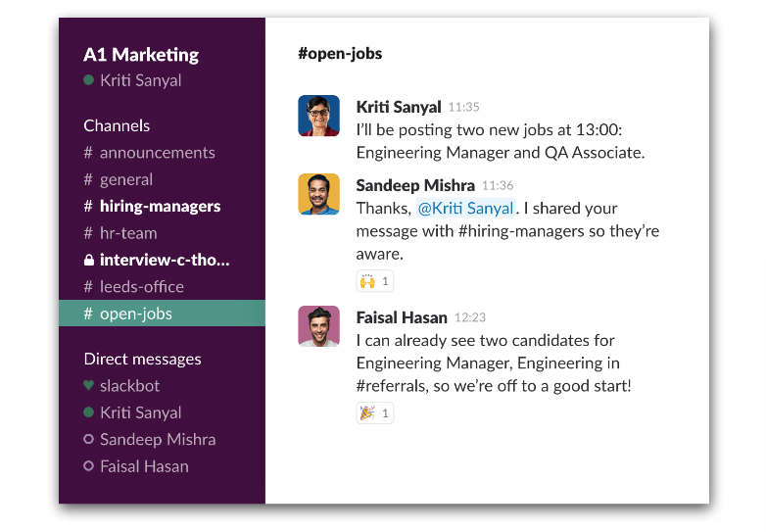
Task: Click the @Kriti Sanyal mention link
Action: [x=465, y=208]
